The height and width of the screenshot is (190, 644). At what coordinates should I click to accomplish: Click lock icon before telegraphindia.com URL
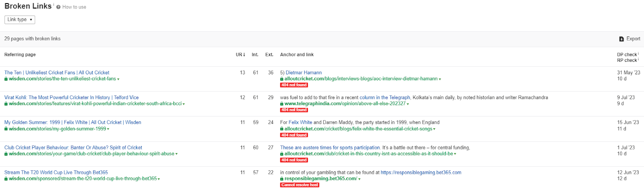282,104
